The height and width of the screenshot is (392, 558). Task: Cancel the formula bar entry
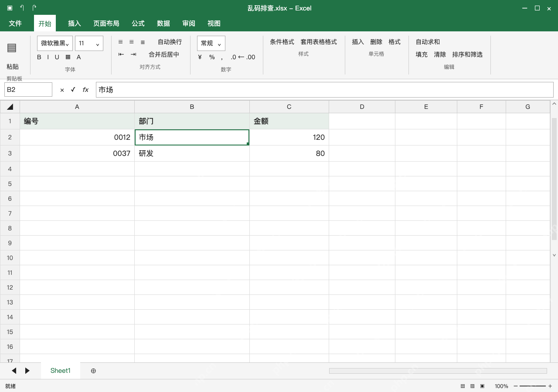point(62,90)
